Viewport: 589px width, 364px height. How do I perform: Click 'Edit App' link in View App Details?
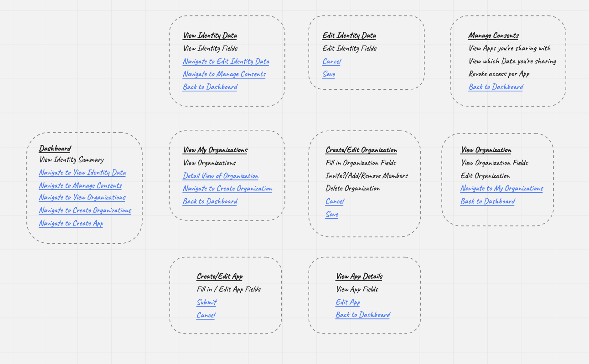[348, 302]
